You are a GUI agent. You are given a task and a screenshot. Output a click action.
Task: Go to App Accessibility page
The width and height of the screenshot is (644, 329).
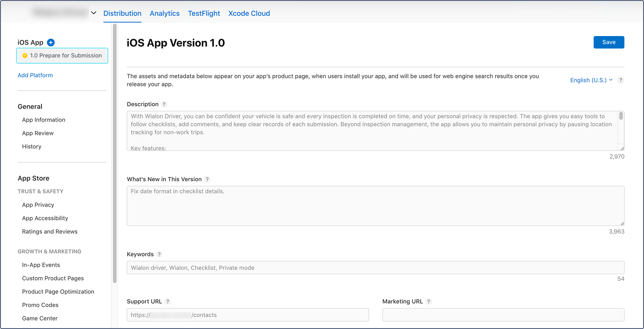(x=45, y=218)
